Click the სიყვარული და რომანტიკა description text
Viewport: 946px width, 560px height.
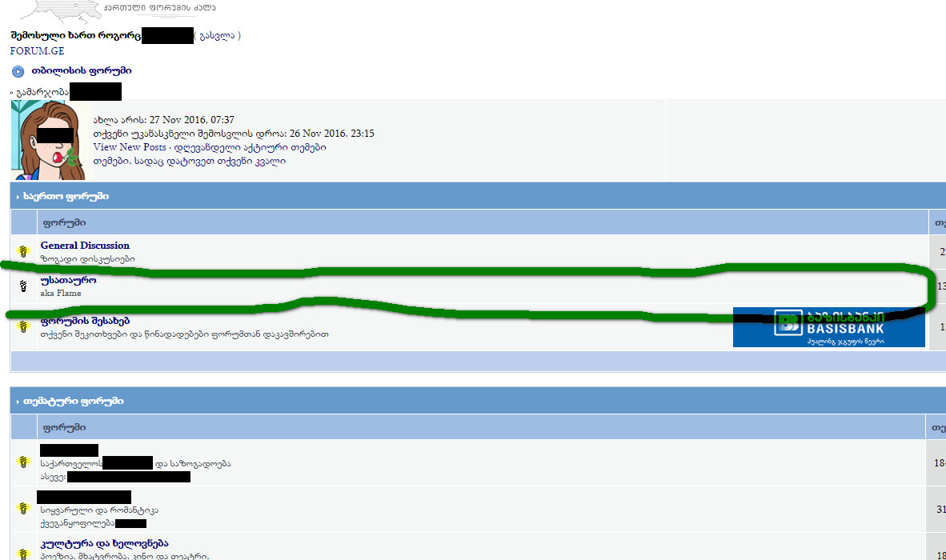[99, 510]
